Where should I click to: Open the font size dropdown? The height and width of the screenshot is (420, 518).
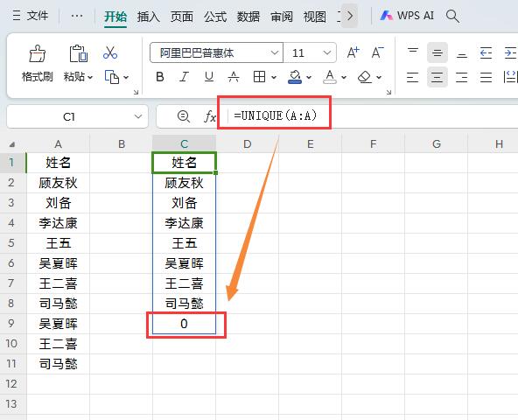tap(327, 52)
